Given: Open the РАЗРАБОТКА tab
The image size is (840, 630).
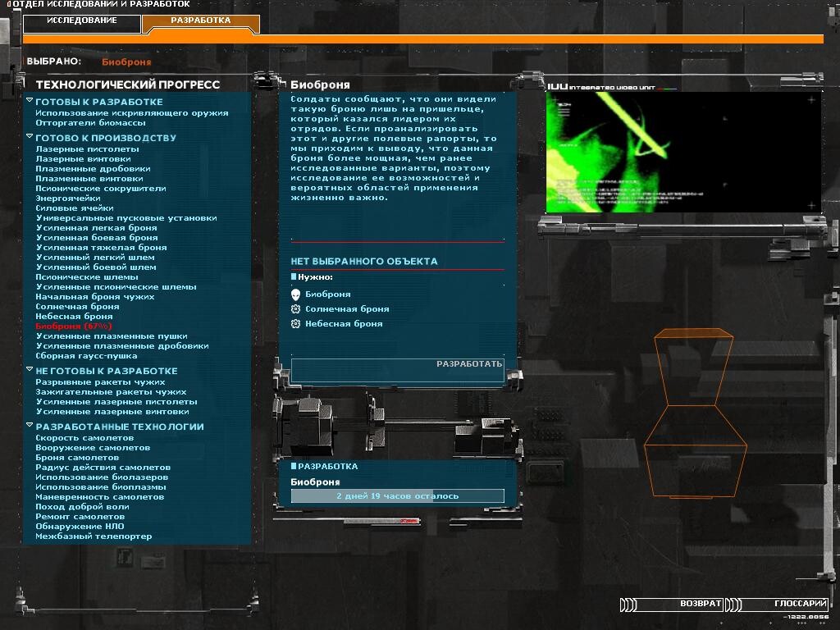Looking at the screenshot, I should 201,23.
